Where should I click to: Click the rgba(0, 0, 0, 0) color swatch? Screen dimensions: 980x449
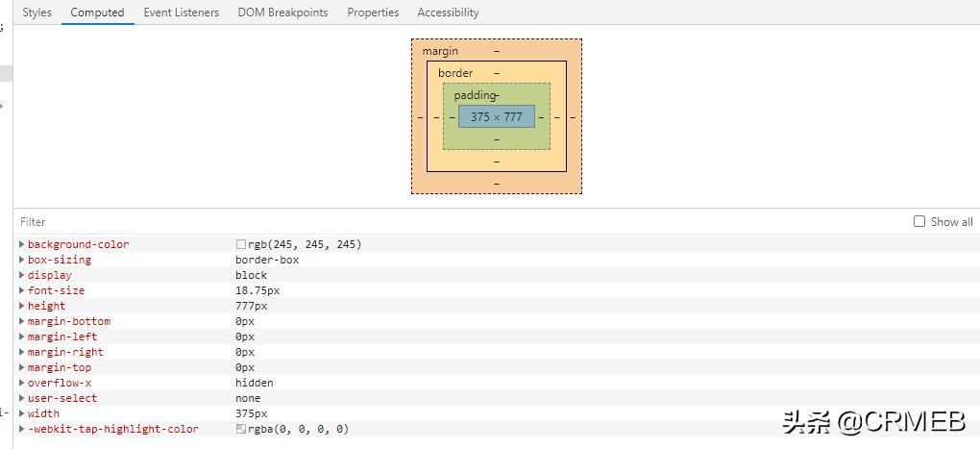[241, 429]
